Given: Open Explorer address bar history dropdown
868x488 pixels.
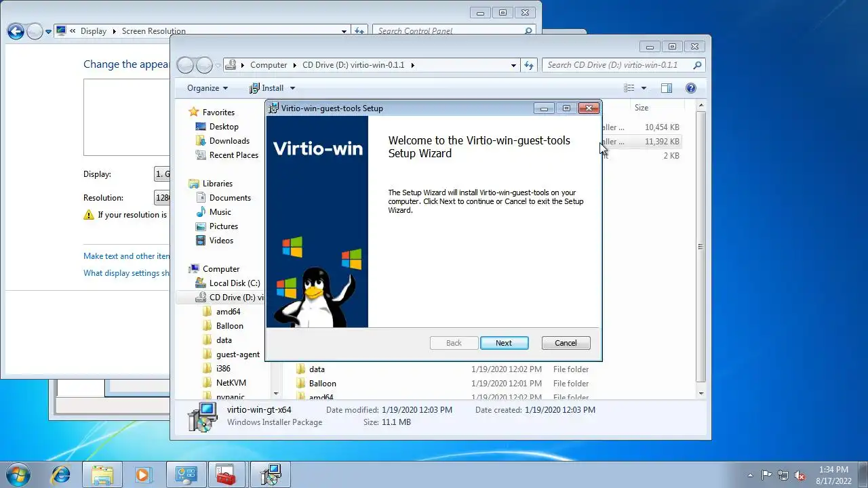Looking at the screenshot, I should (513, 65).
